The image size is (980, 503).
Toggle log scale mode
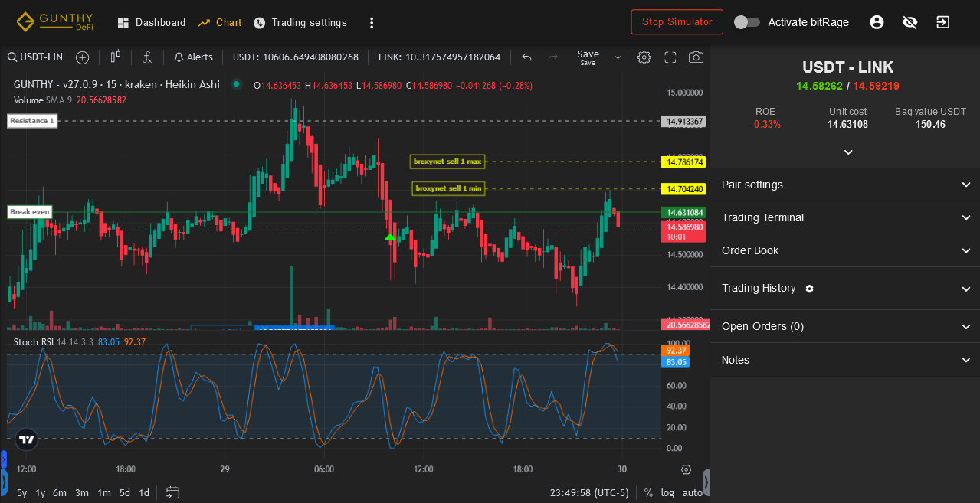click(668, 492)
